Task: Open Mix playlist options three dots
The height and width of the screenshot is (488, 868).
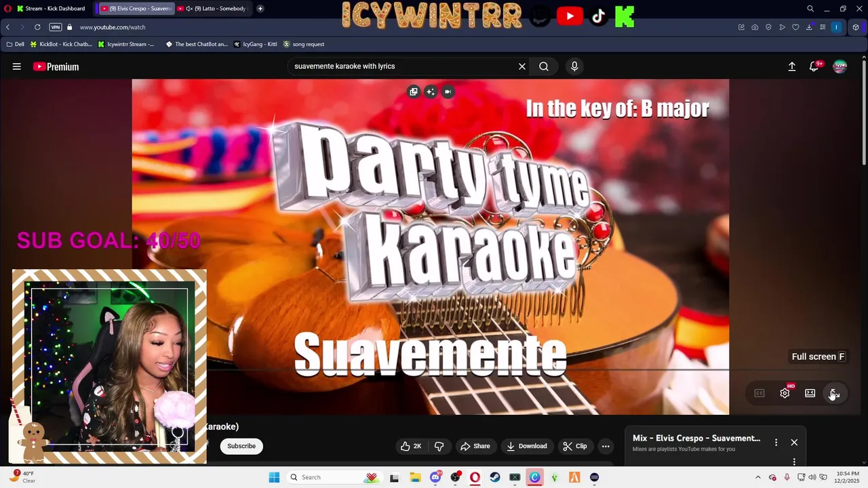Action: point(776,443)
